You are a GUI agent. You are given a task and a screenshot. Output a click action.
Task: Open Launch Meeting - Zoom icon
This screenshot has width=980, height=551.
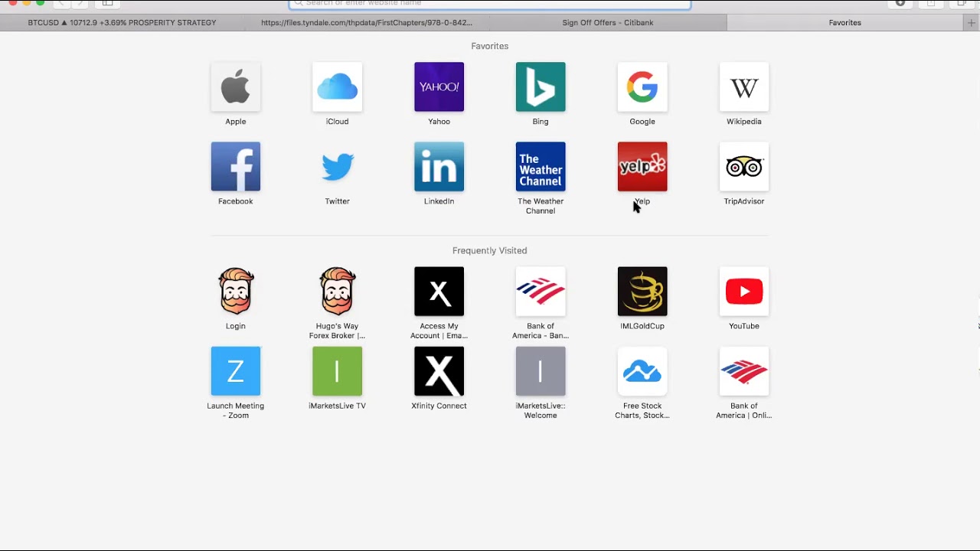(x=235, y=371)
